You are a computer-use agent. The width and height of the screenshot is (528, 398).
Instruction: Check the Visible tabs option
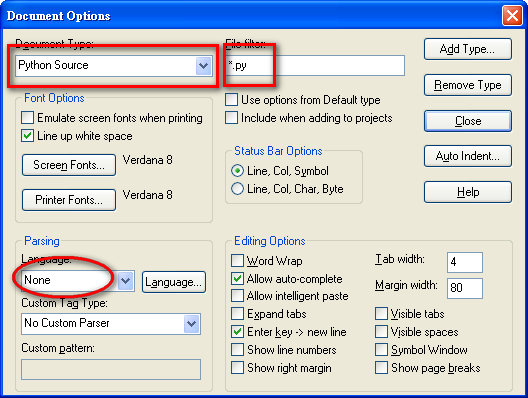pyautogui.click(x=381, y=313)
